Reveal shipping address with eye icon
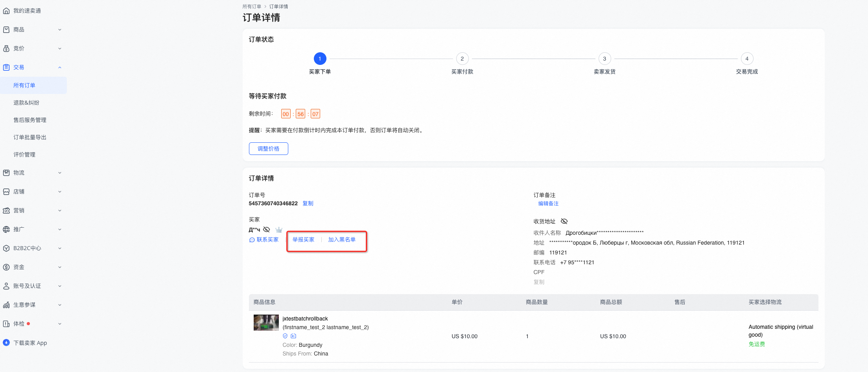 [564, 221]
